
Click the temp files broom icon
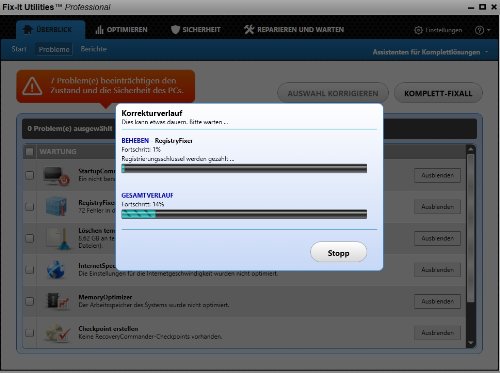point(59,238)
